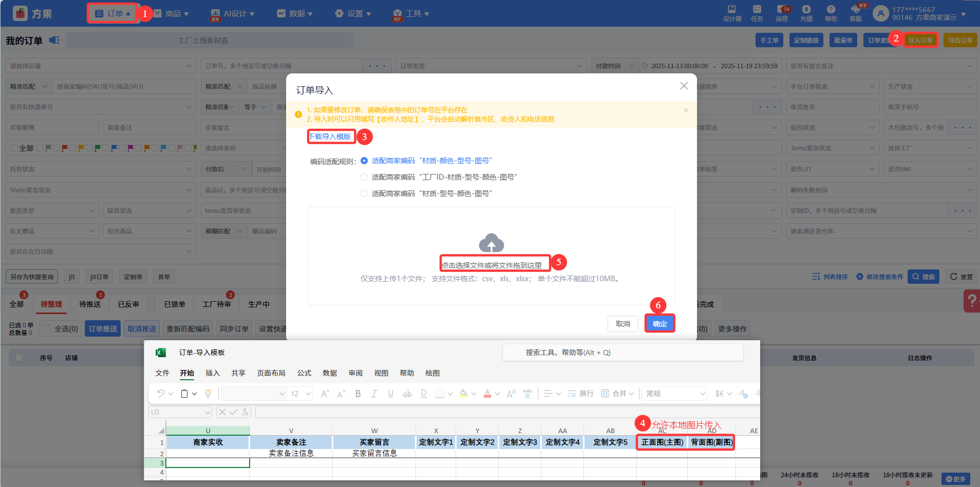Image resolution: width=980 pixels, height=487 pixels.
Task: Click the announcement speaker icon beside 我的订单
Action: tap(54, 40)
